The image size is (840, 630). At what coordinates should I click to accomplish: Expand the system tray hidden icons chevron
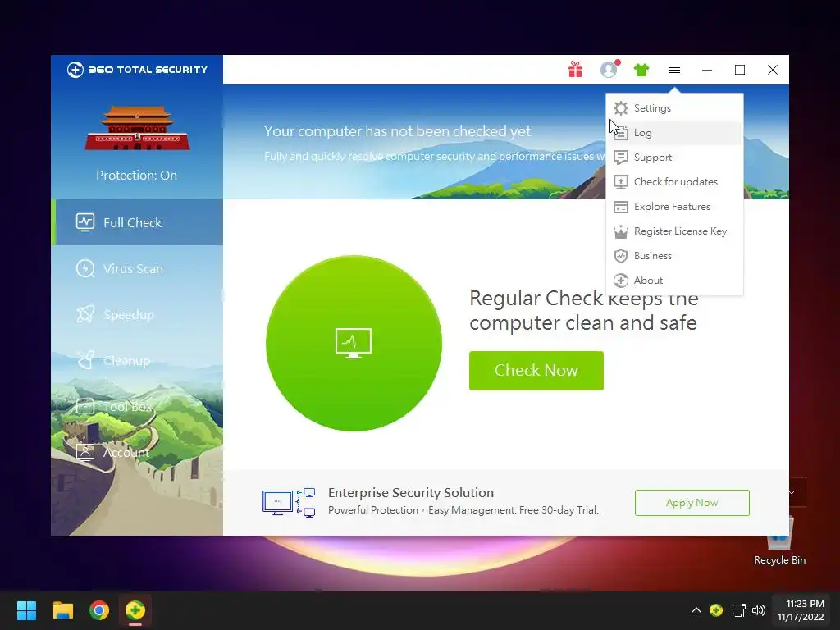[x=696, y=610]
